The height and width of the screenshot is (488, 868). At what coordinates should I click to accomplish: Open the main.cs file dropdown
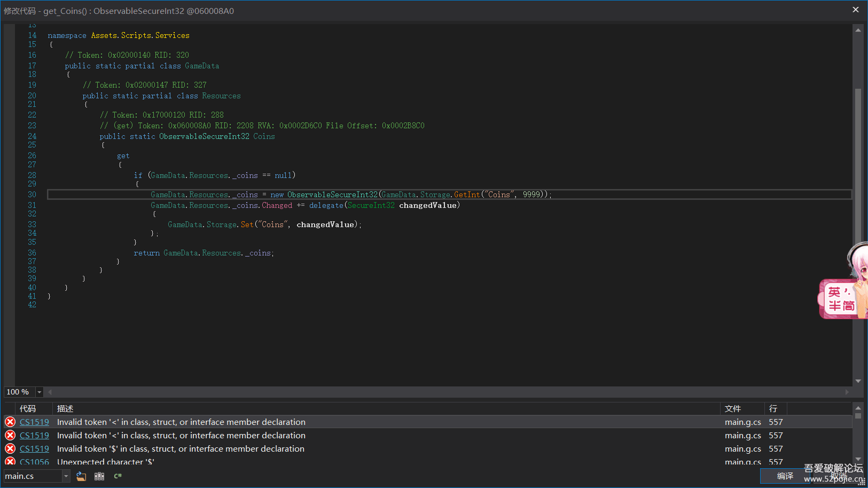[66, 476]
